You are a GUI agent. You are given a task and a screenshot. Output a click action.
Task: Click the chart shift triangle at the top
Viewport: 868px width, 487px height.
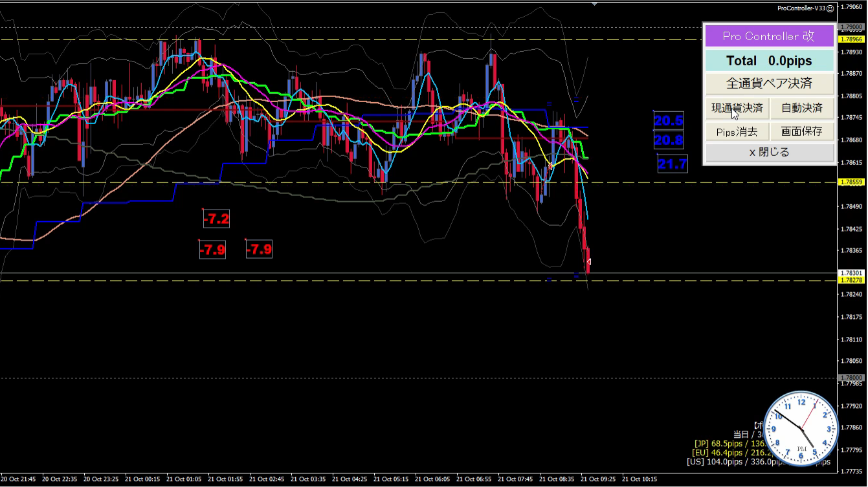pyautogui.click(x=595, y=3)
